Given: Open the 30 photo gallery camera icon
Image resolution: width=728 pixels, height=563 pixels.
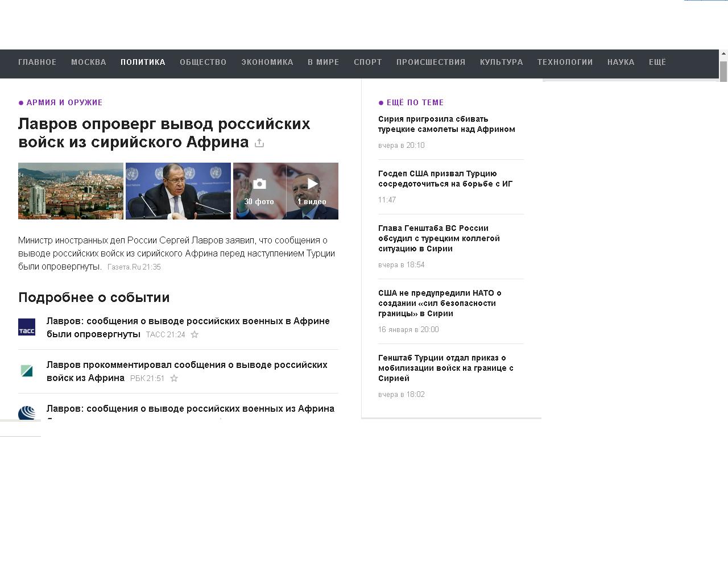Looking at the screenshot, I should pyautogui.click(x=259, y=184).
